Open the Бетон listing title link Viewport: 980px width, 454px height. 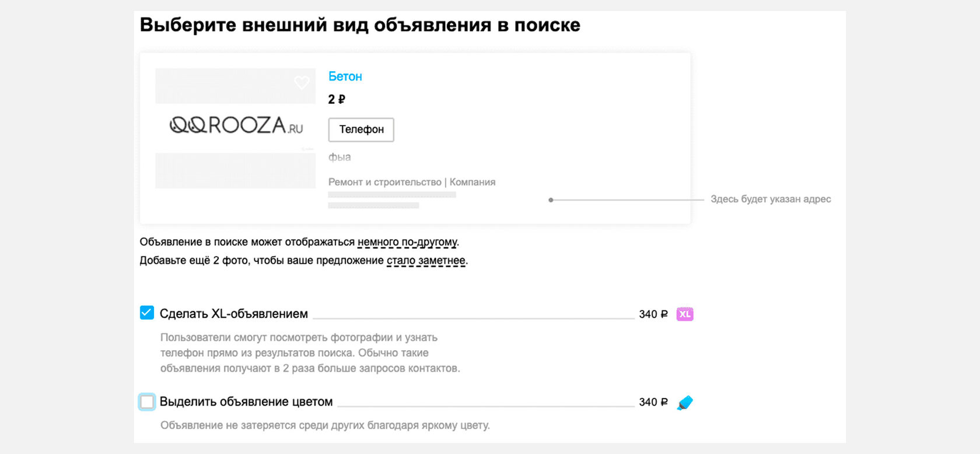345,76
